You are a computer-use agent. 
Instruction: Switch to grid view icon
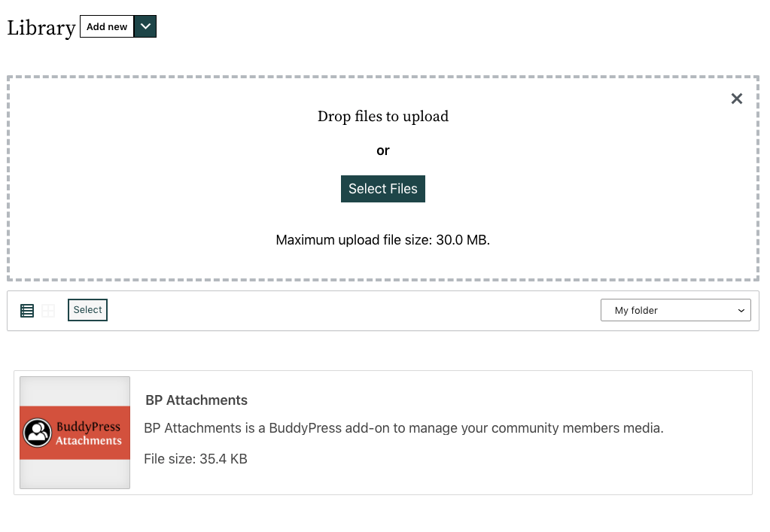click(48, 311)
